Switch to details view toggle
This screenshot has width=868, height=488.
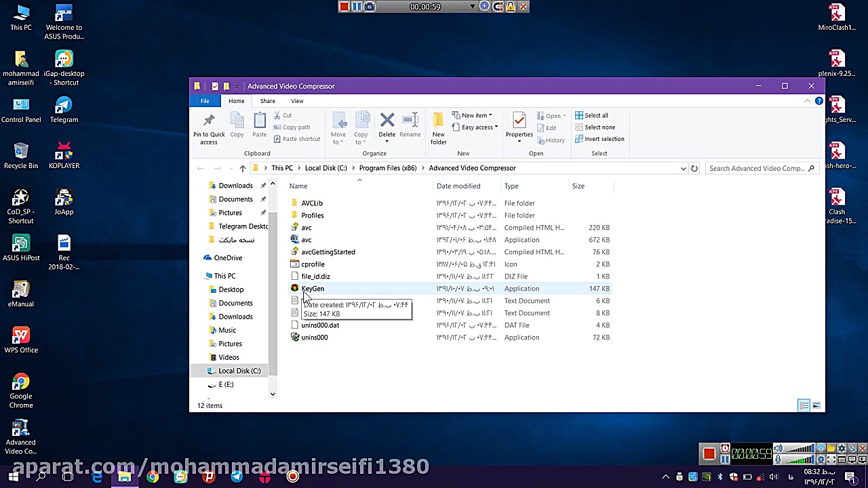(804, 405)
